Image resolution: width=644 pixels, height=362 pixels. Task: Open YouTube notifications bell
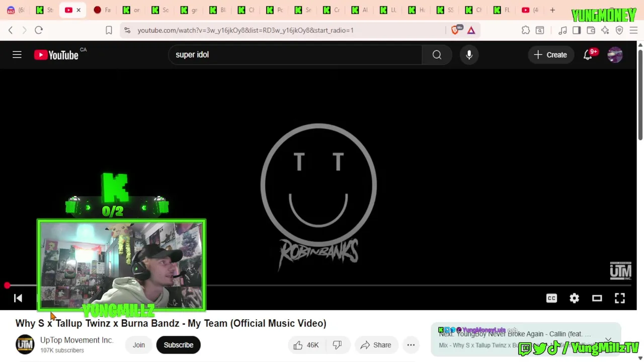point(588,55)
